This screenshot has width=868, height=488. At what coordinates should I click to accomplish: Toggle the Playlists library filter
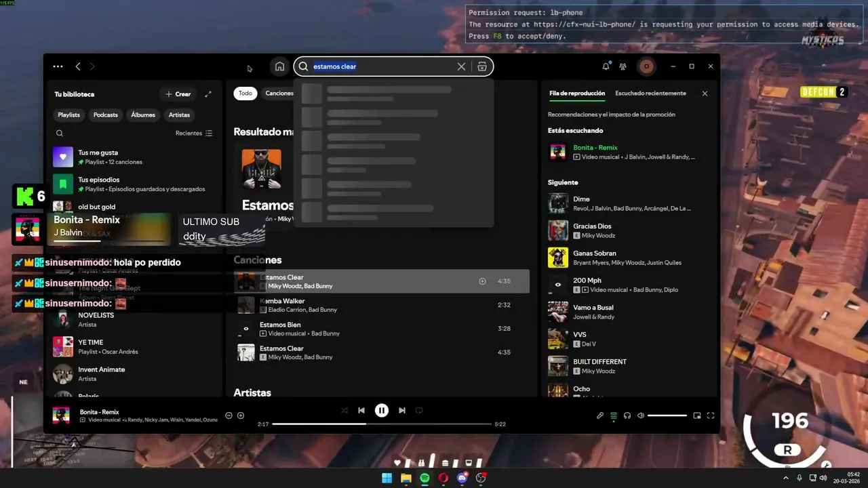coord(68,115)
